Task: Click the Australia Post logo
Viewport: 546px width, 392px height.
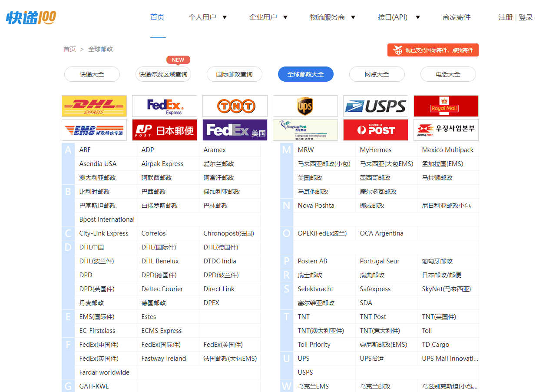Action: click(375, 130)
